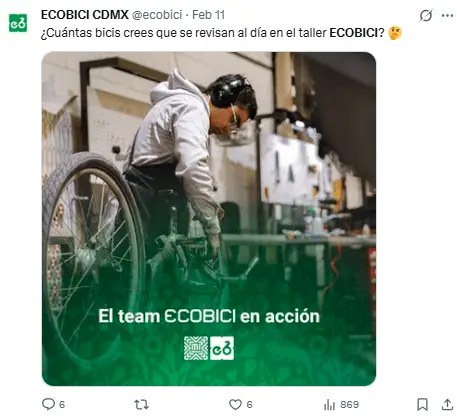Like the tweet with the heart icon
The width and height of the screenshot is (457, 418).
pos(235,405)
